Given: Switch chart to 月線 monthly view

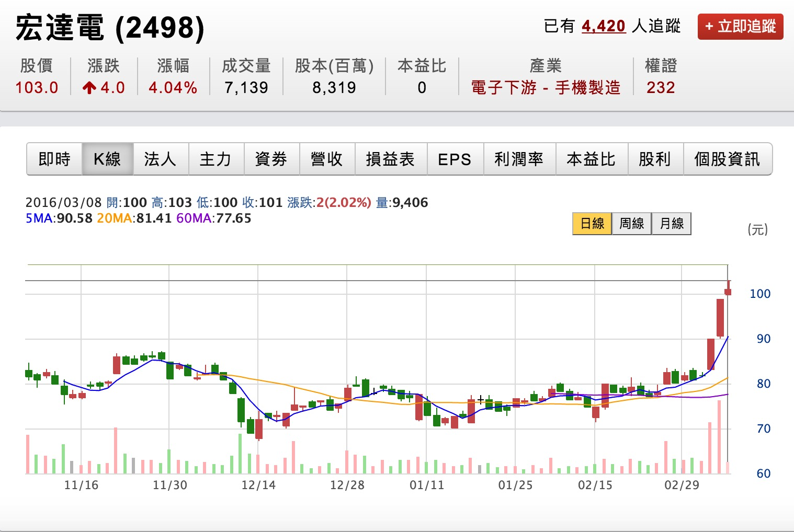Looking at the screenshot, I should (x=672, y=224).
